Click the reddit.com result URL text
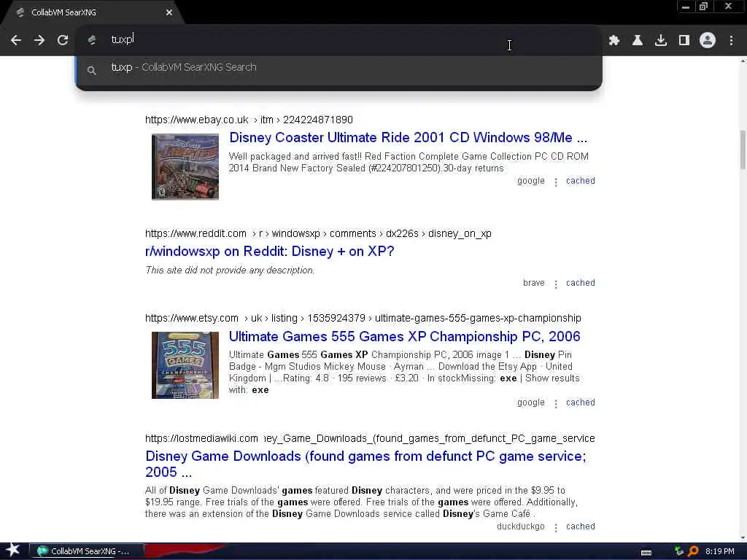This screenshot has width=747, height=560. pyautogui.click(x=318, y=234)
